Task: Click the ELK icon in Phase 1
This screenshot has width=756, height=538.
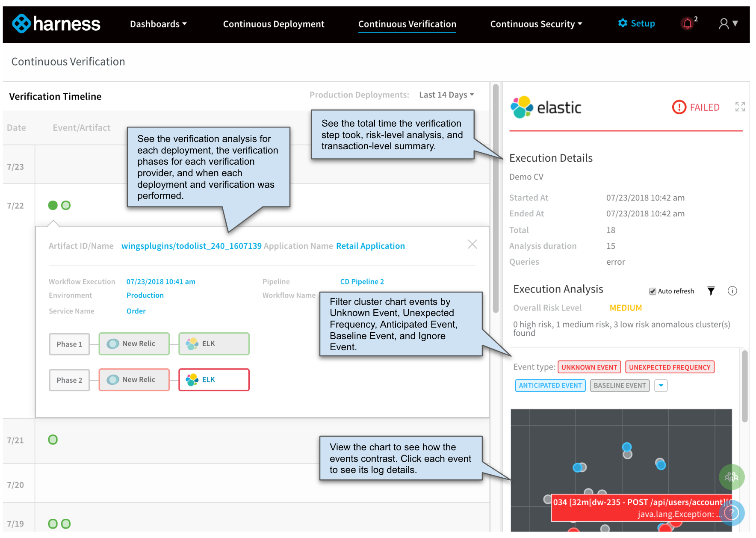Action: (192, 343)
